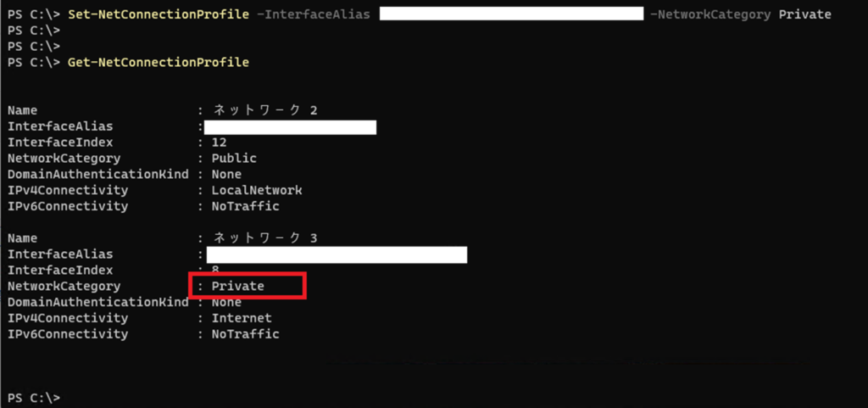Click the Set-NetConnectionProfile command text
Viewport: 868px width, 408px height.
pos(158,14)
